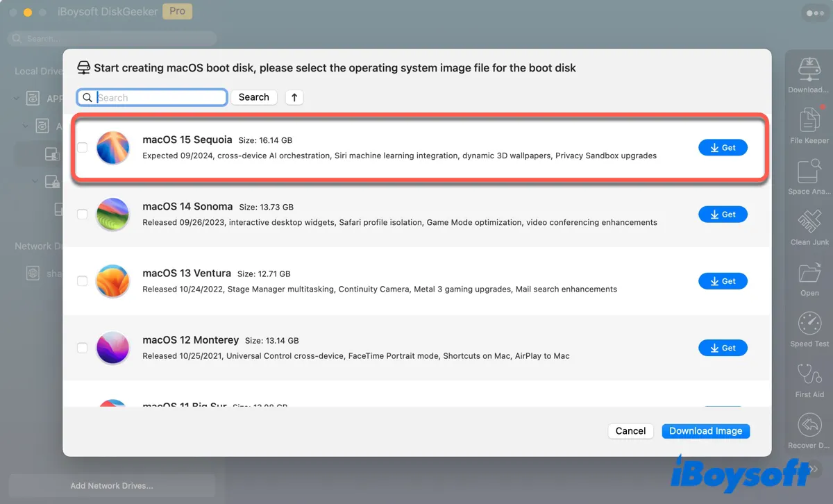Image resolution: width=833 pixels, height=504 pixels.
Task: Focus the dialog search field
Action: click(152, 97)
